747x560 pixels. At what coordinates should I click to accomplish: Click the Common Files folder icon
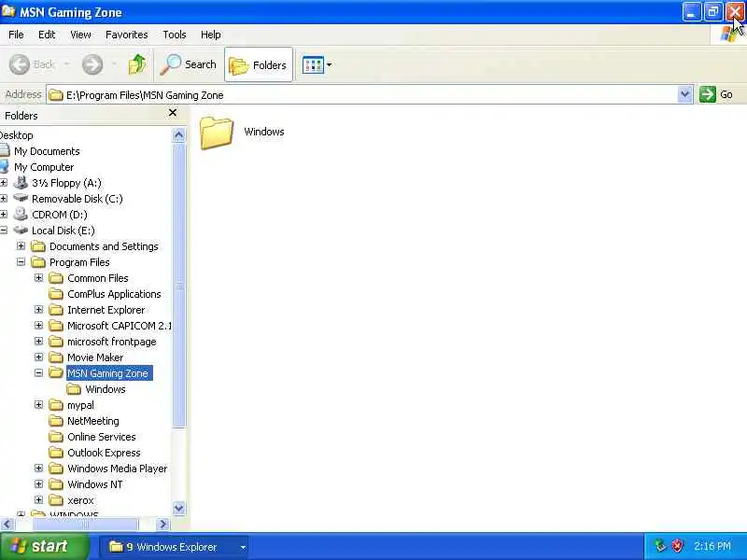(56, 277)
